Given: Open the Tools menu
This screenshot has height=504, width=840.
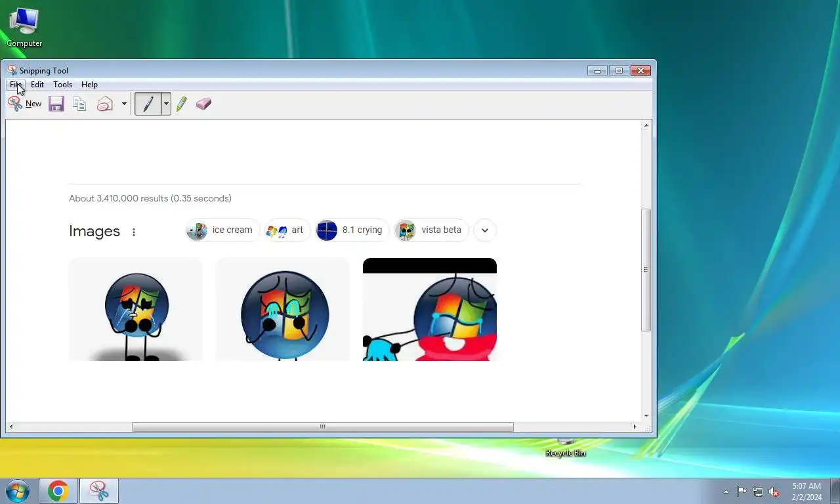Looking at the screenshot, I should (x=62, y=85).
